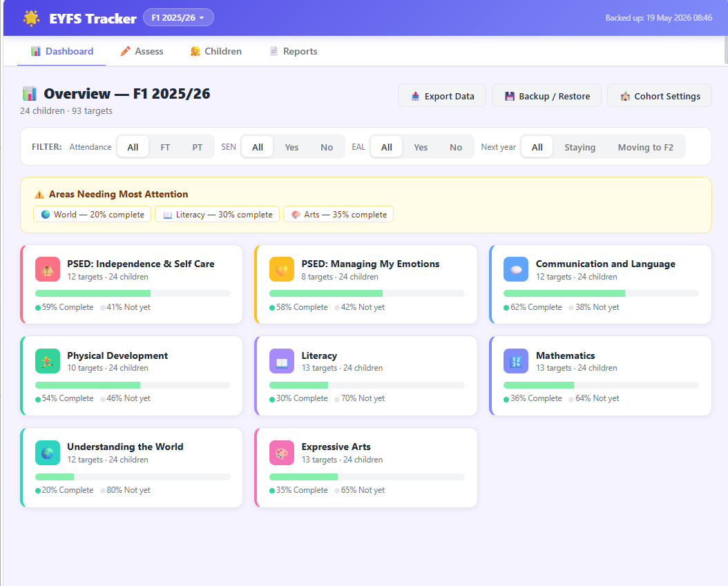The image size is (728, 586).
Task: Click the floppy disk icon in Backup / Restore
Action: click(510, 96)
